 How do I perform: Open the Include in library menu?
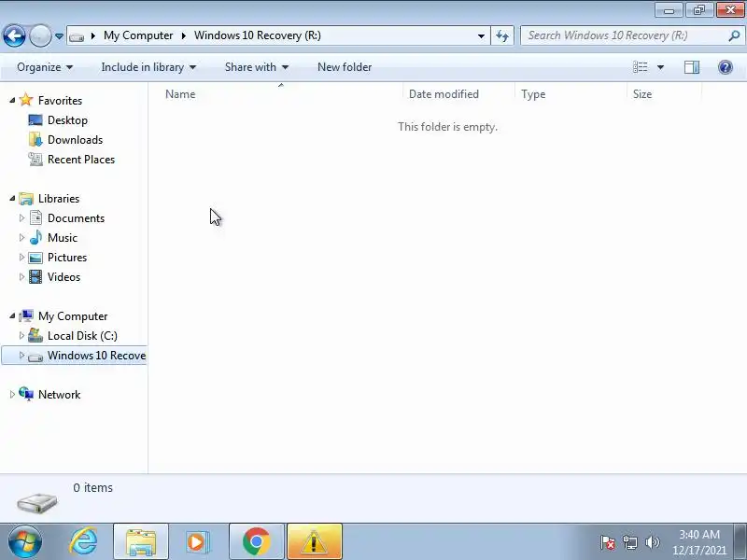coord(148,67)
